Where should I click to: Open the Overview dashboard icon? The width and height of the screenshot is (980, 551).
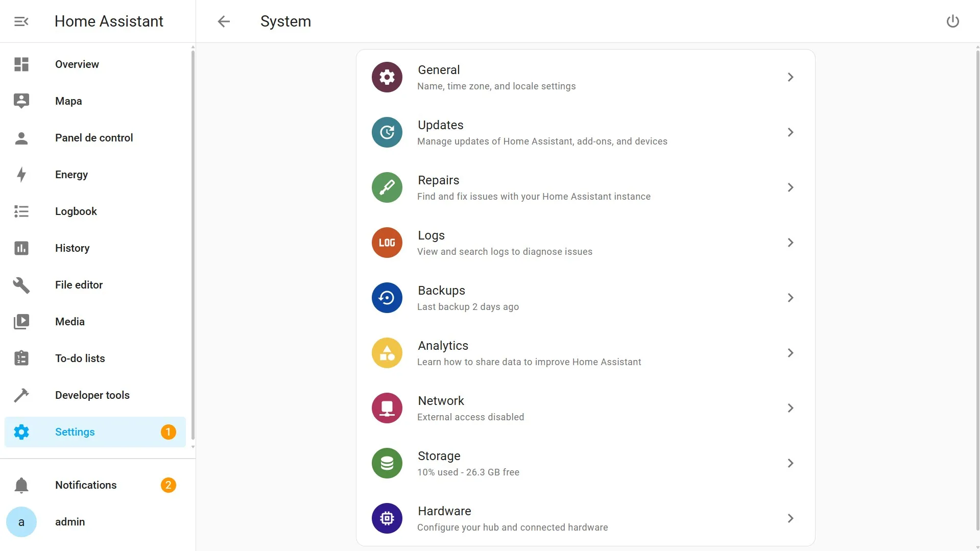click(21, 64)
